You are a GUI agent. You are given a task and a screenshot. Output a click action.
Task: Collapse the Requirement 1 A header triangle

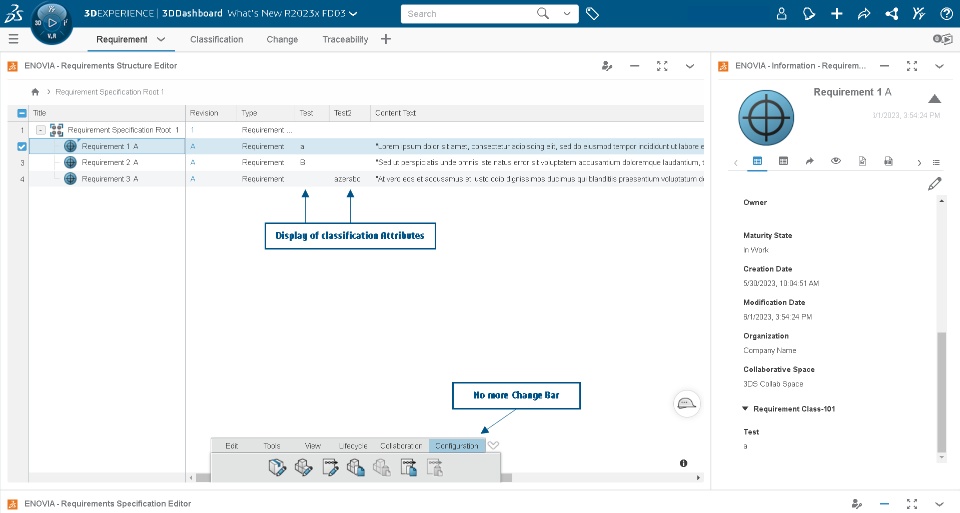pos(934,99)
